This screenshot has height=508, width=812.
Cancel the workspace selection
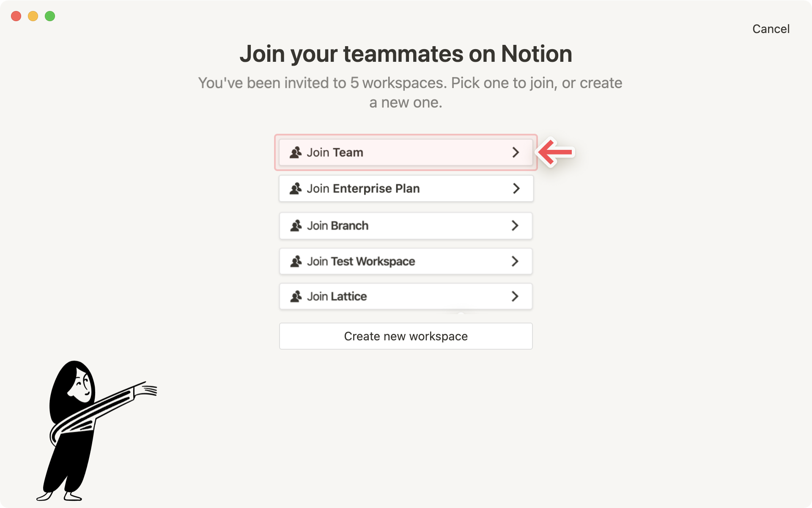(771, 29)
